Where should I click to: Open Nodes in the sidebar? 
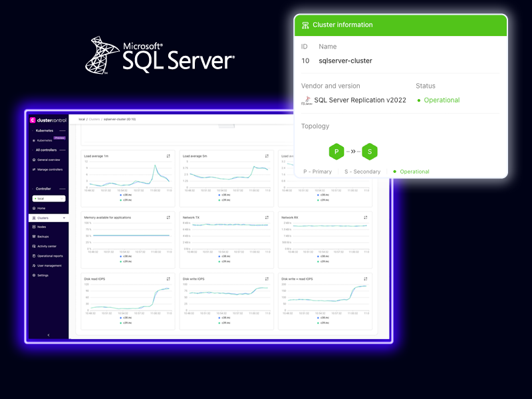[42, 227]
